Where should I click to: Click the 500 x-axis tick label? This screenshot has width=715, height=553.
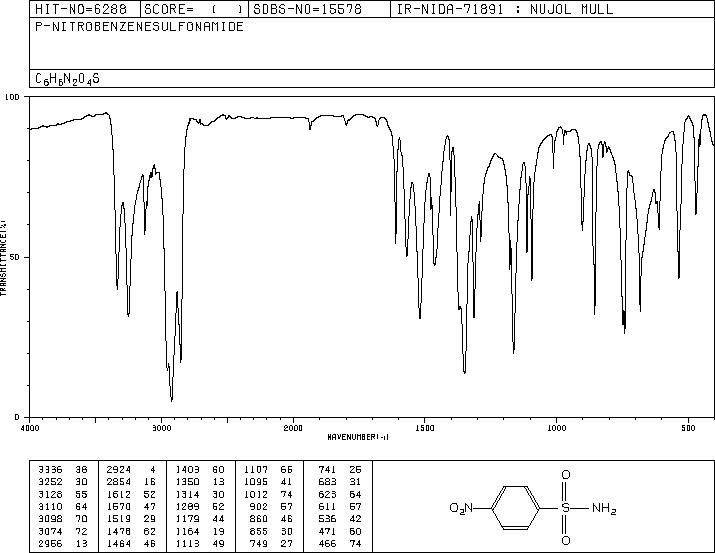click(x=688, y=428)
